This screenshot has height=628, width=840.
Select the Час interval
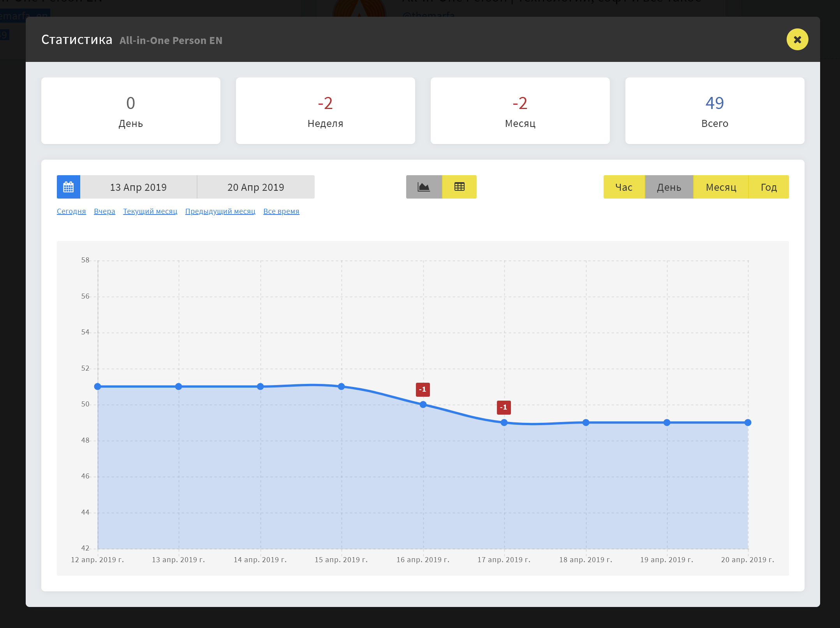click(624, 187)
